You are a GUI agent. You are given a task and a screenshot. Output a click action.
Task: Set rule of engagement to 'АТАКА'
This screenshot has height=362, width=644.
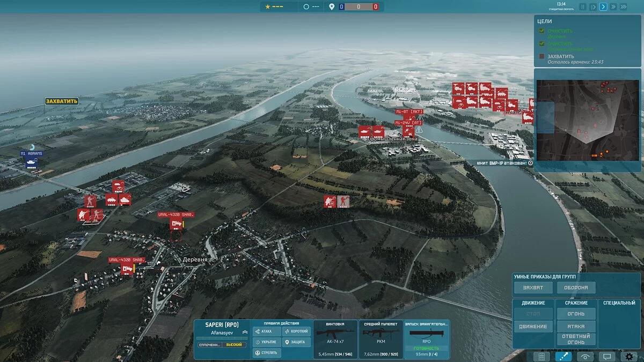coord(267,331)
